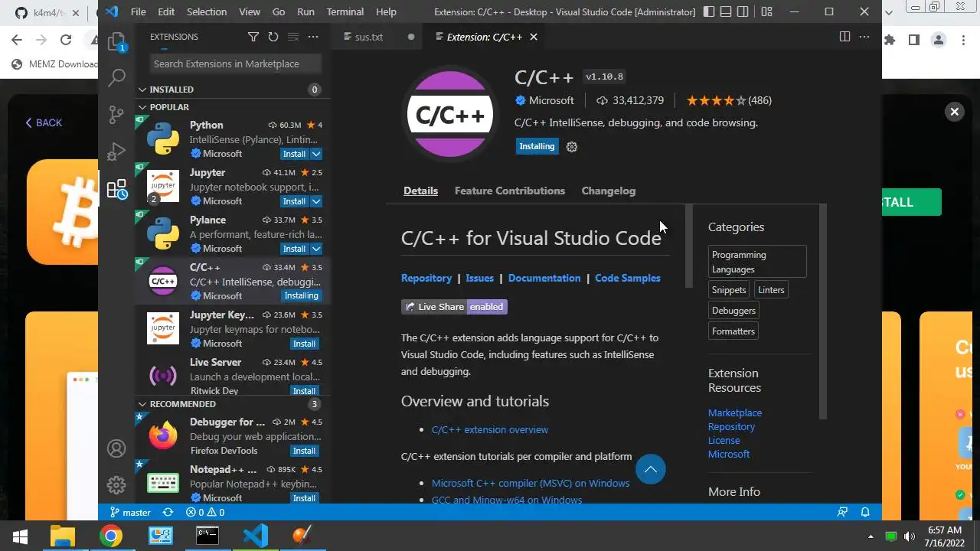
Task: Open the Manage gear in activity bar
Action: (x=116, y=484)
